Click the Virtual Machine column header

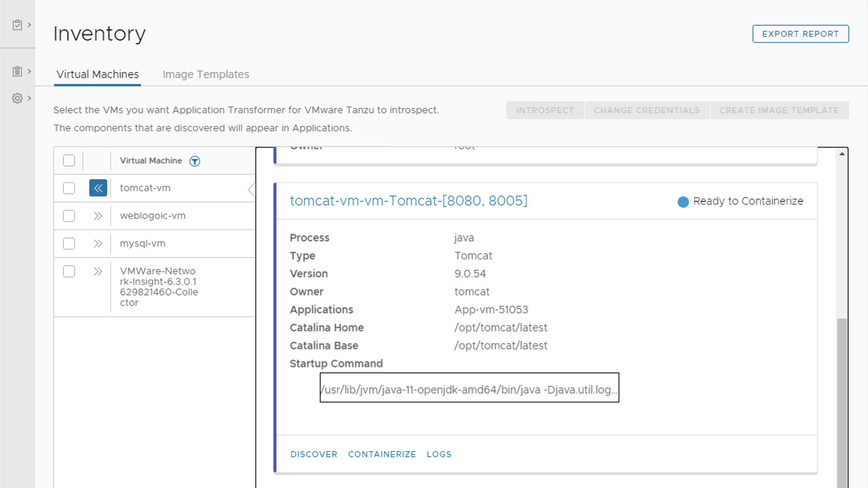click(x=151, y=160)
